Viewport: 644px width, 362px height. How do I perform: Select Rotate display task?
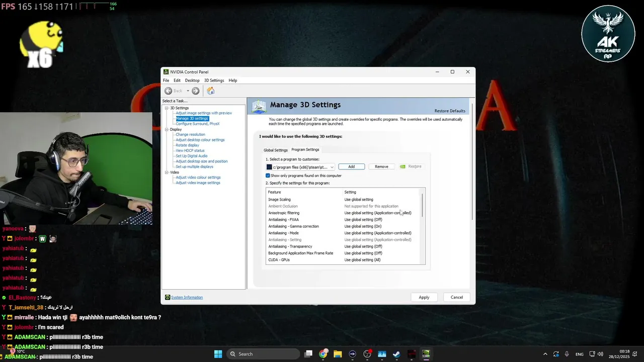[x=187, y=145]
